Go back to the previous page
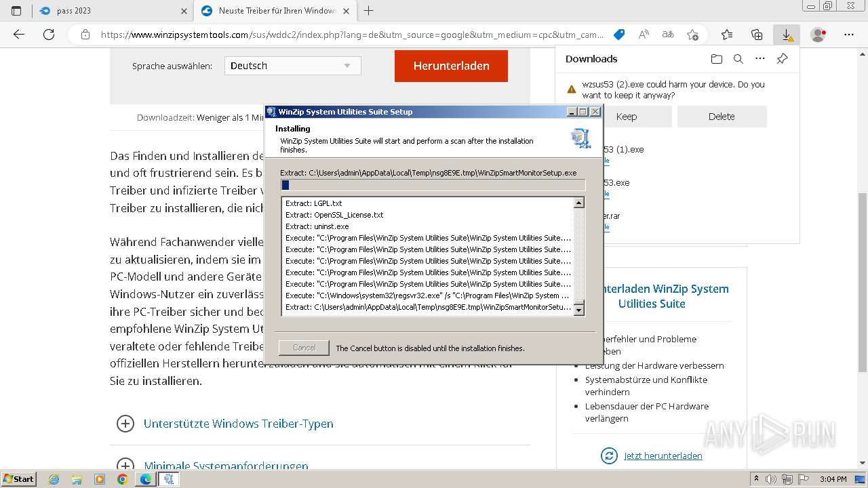 [x=19, y=35]
